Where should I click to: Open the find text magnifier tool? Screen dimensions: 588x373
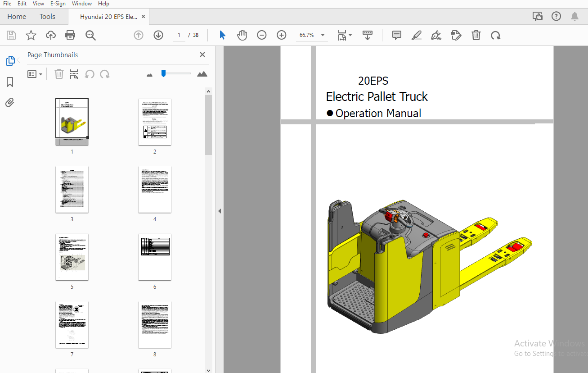90,35
